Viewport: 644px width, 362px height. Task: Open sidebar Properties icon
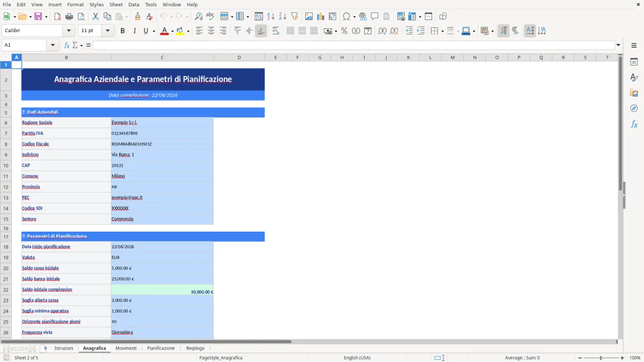(634, 62)
